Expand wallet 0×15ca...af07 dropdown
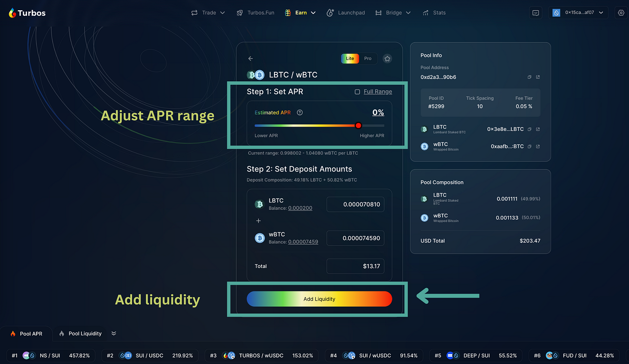629x364 pixels. point(579,13)
